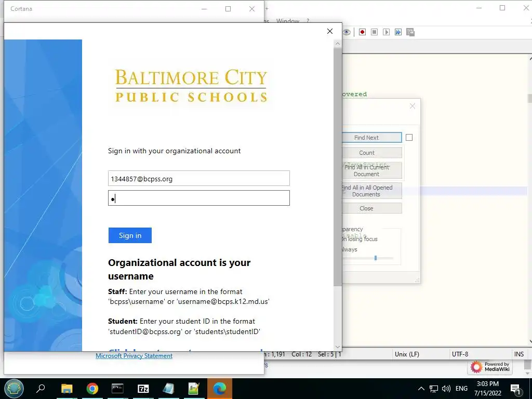Click Unix (LF) in status bar
Image resolution: width=532 pixels, height=399 pixels.
(407, 354)
